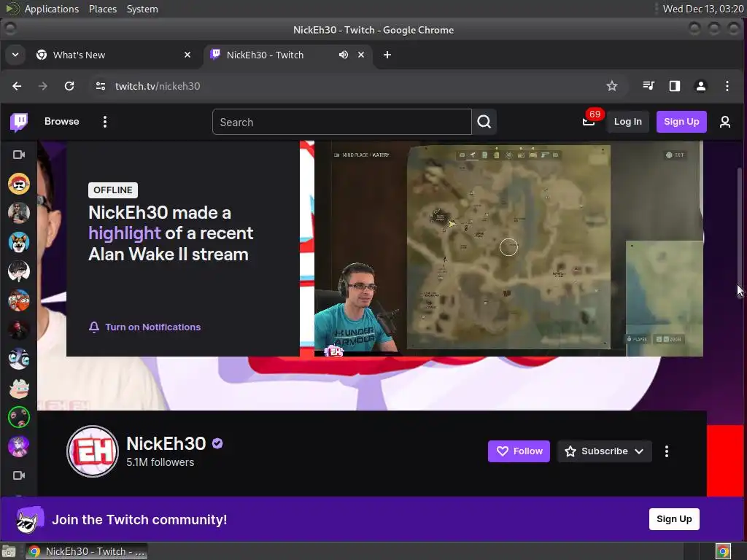Mute the NickEh30 tab speaker icon
This screenshot has height=560, width=747.
tap(343, 55)
